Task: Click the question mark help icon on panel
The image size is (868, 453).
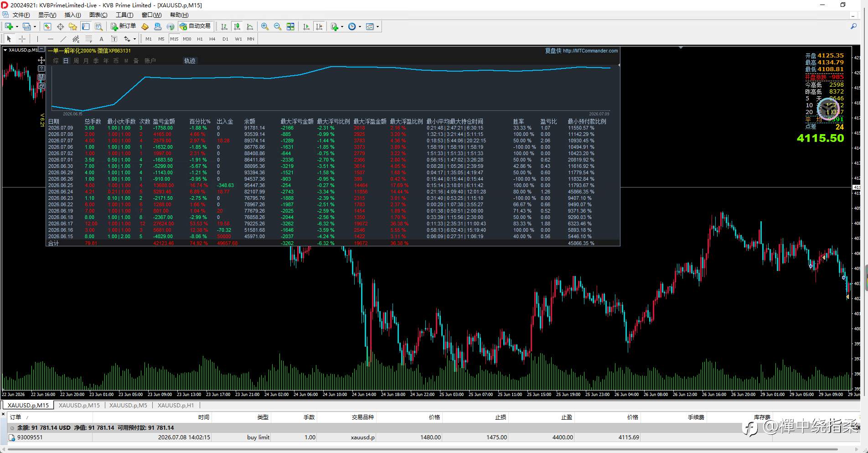Action: point(41,68)
